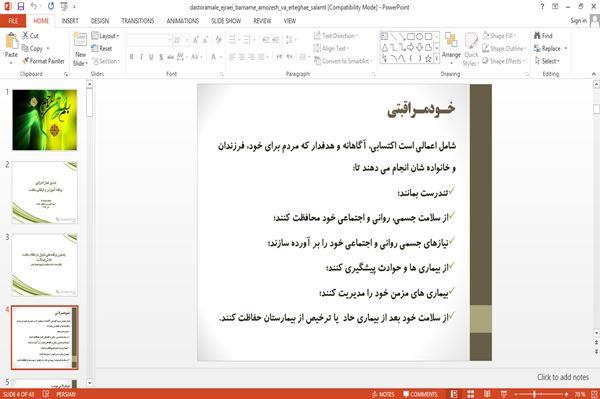Click Find in the Editing group
This screenshot has width=600, height=399.
pos(543,36)
